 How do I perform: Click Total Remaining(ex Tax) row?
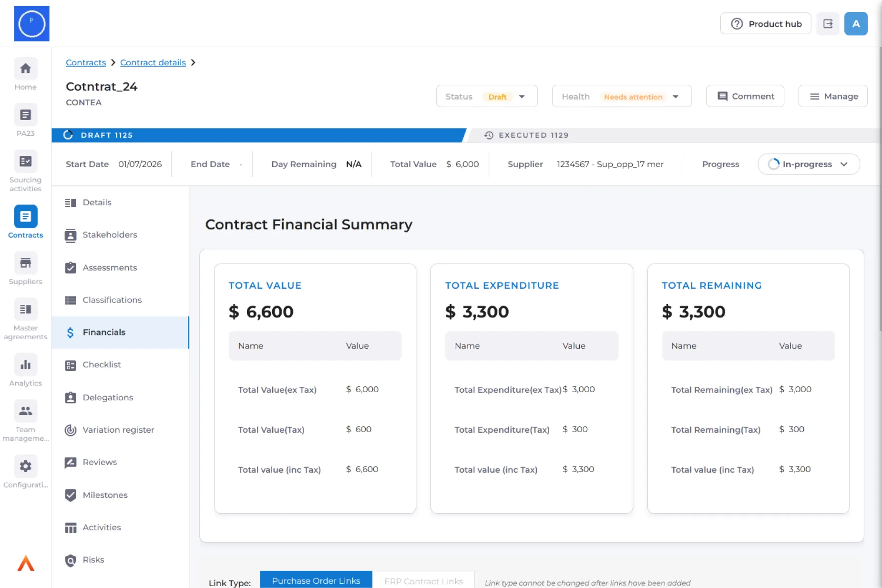pos(748,390)
